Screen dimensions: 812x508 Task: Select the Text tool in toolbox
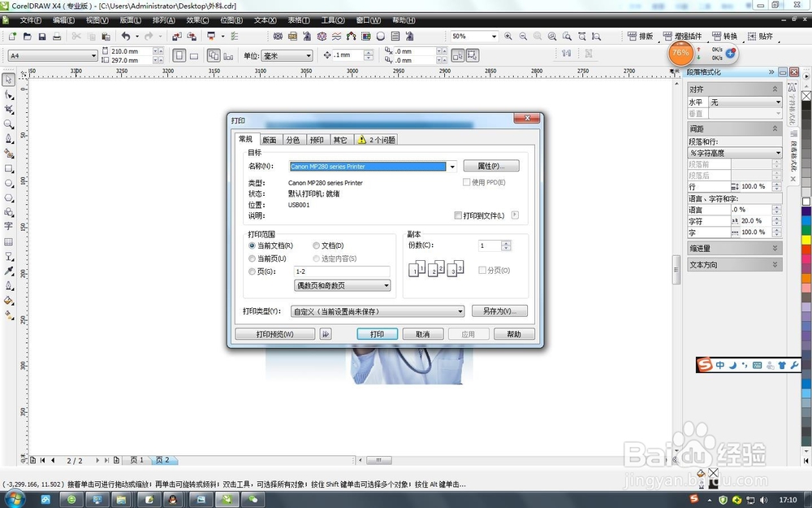[x=9, y=227]
